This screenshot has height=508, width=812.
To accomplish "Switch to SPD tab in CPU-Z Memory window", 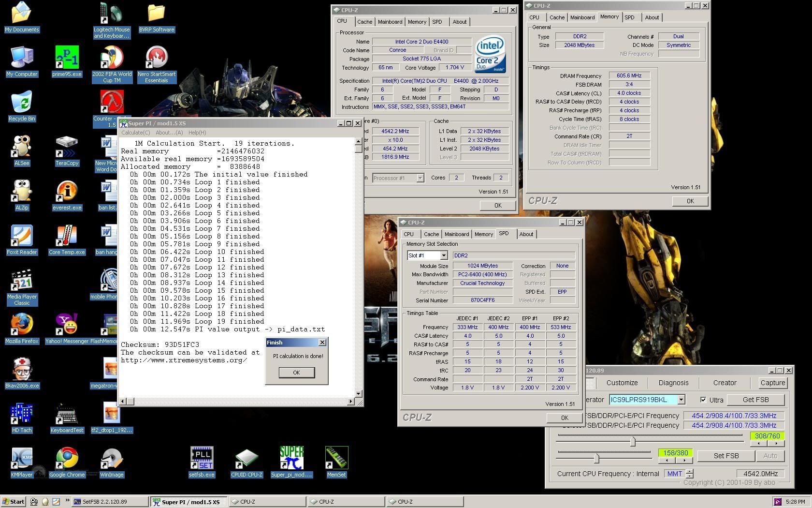I will pos(629,17).
